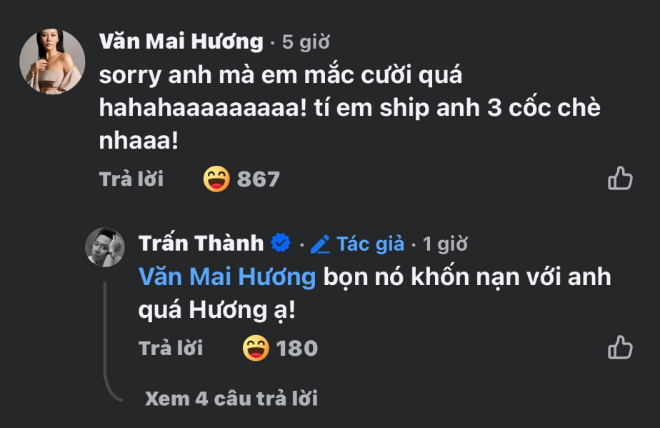660x428 pixels.
Task: Click the 5 giờ timestamp
Action: tap(304, 42)
